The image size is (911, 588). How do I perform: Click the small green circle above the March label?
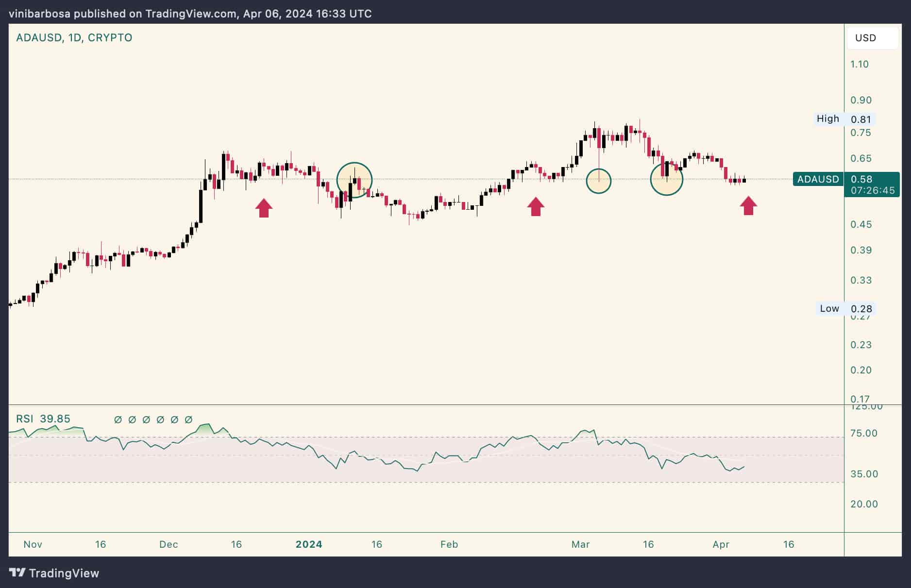coord(599,180)
